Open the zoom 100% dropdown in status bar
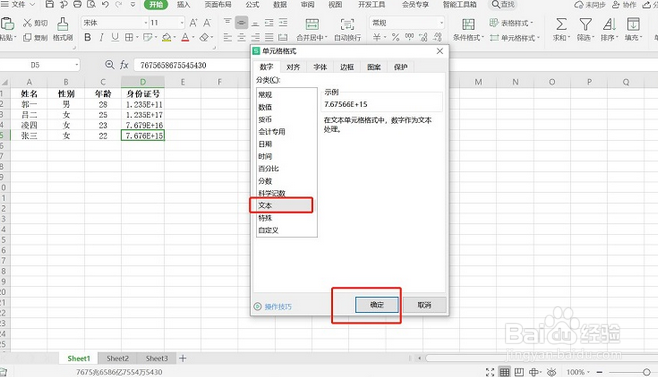The image size is (658, 377). pyautogui.click(x=578, y=372)
